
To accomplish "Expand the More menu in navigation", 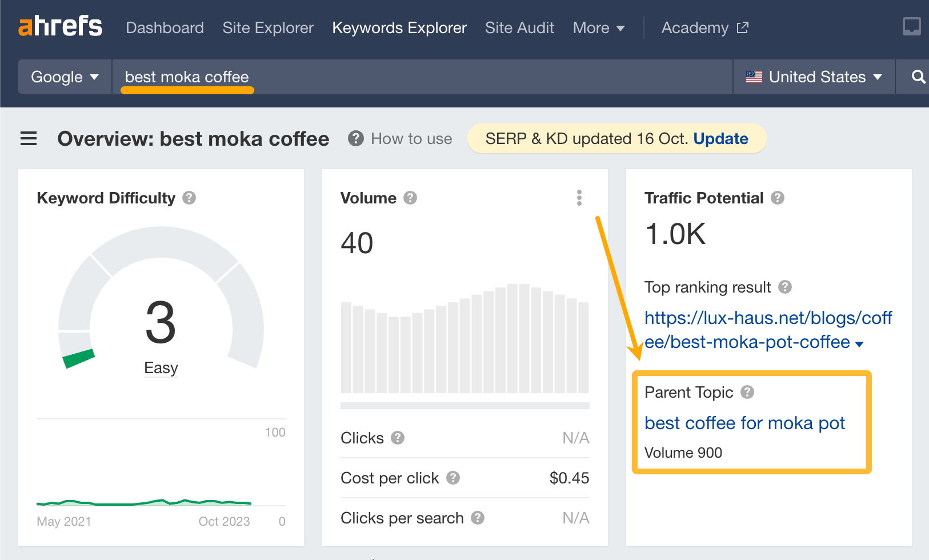I will point(598,28).
